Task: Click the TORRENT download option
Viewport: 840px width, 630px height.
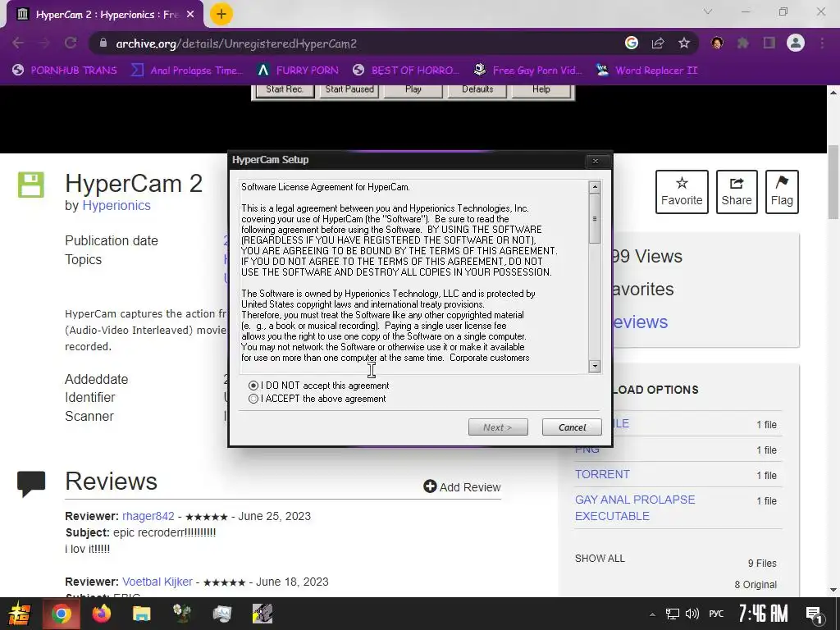Action: coord(602,475)
